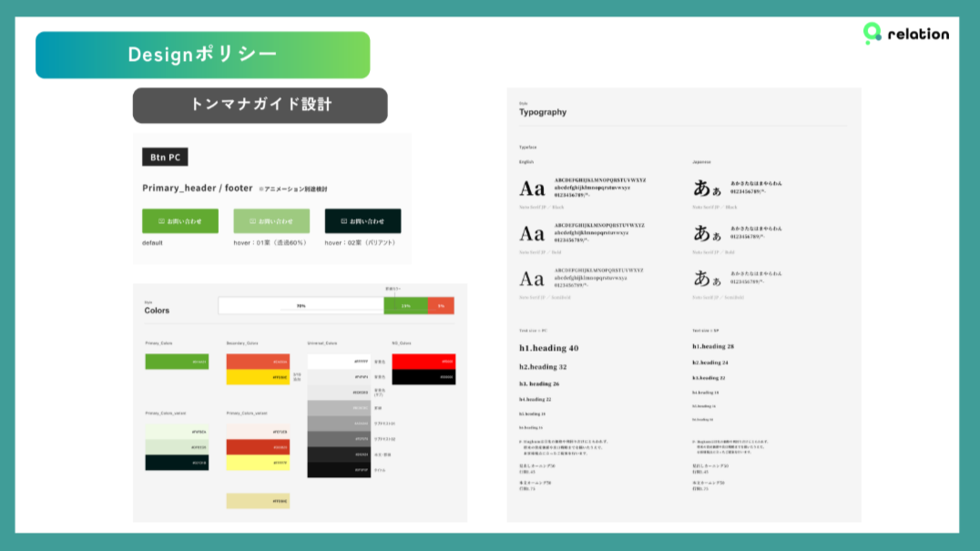Click the relation logo icon
Screen dimensions: 980x551
click(x=873, y=34)
